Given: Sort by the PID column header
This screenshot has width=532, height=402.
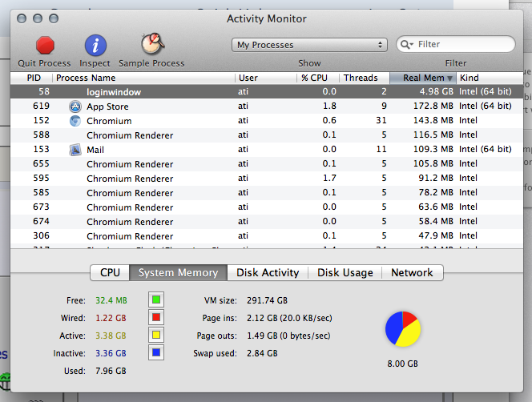Looking at the screenshot, I should pyautogui.click(x=31, y=78).
